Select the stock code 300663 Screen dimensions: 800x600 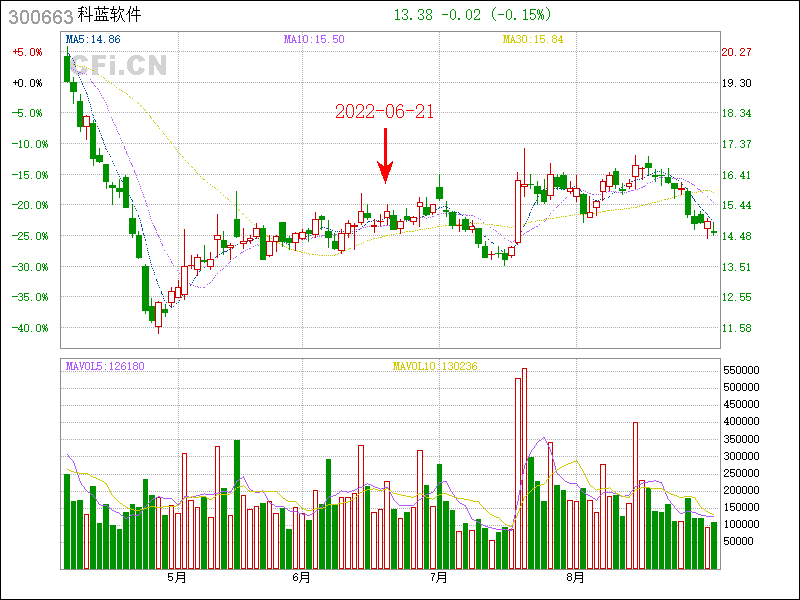point(38,16)
